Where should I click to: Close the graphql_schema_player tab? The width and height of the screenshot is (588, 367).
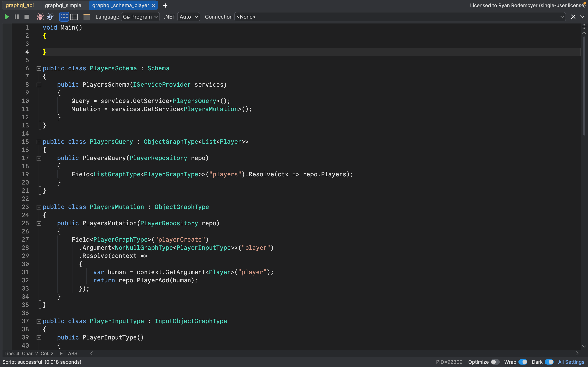click(153, 5)
